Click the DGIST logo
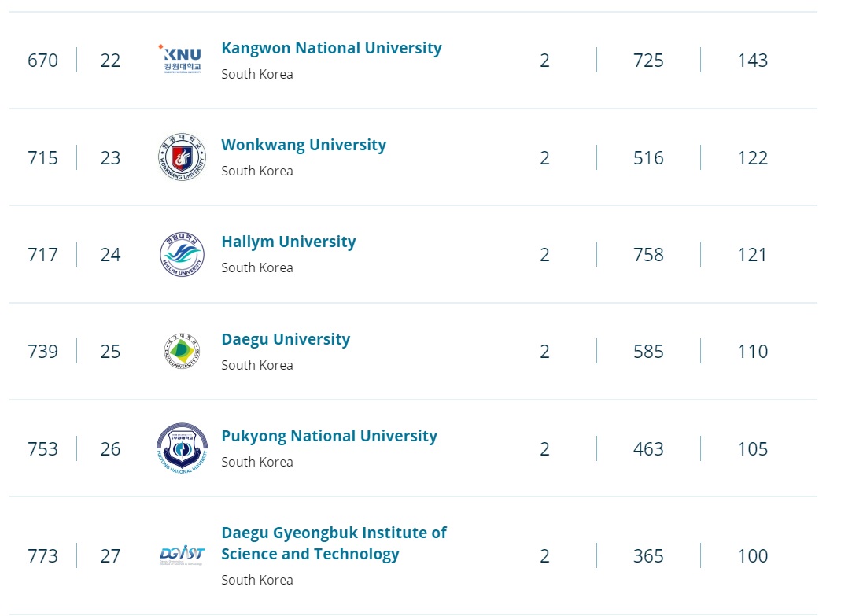This screenshot has width=852, height=616. pos(182,556)
